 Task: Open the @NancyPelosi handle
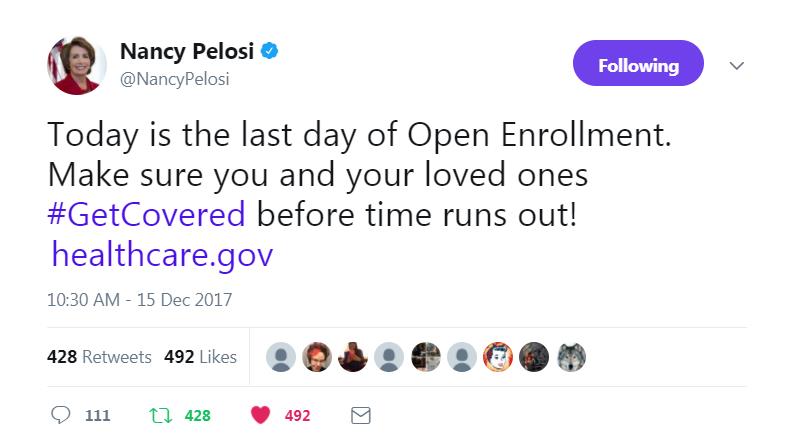[x=175, y=79]
